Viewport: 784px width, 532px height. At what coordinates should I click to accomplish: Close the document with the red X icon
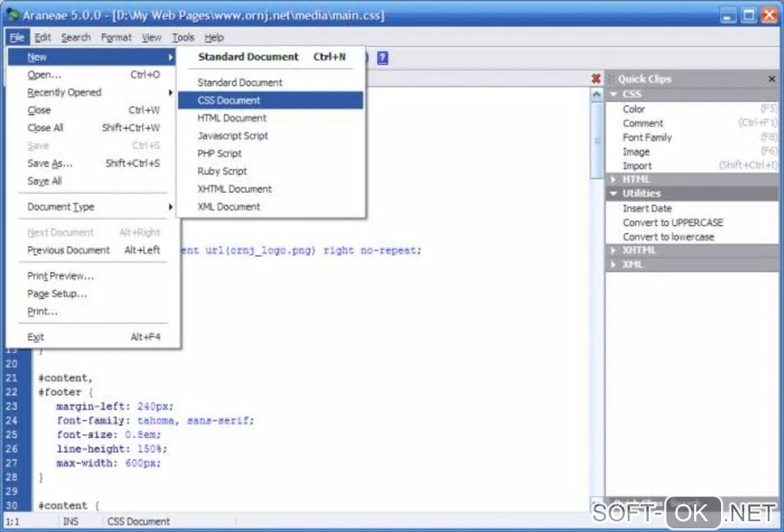596,78
